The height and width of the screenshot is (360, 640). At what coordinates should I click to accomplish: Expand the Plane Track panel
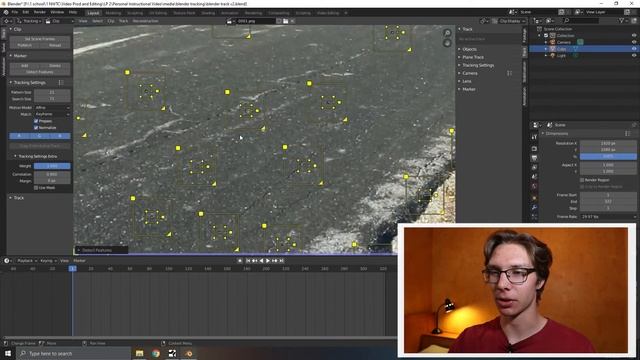coord(471,57)
